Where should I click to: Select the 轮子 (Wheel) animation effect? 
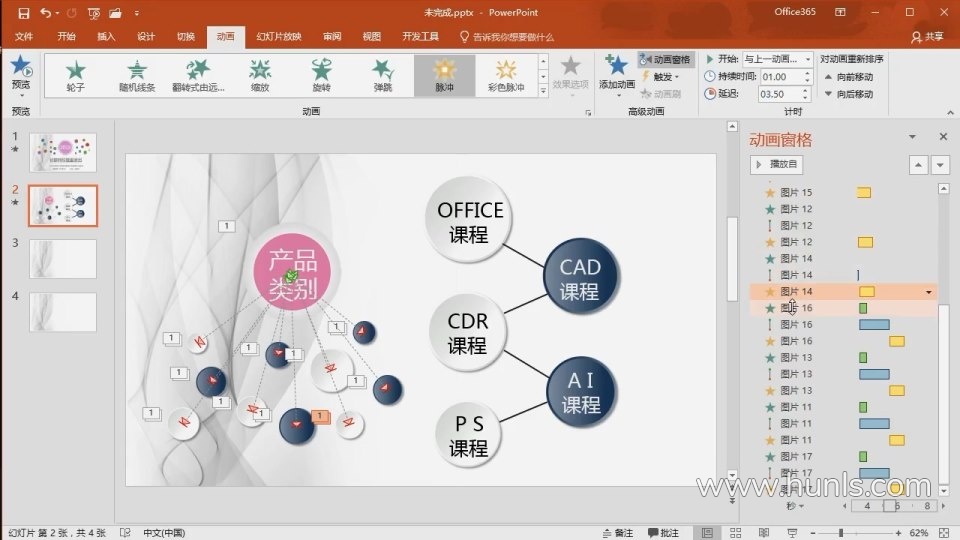tap(75, 75)
